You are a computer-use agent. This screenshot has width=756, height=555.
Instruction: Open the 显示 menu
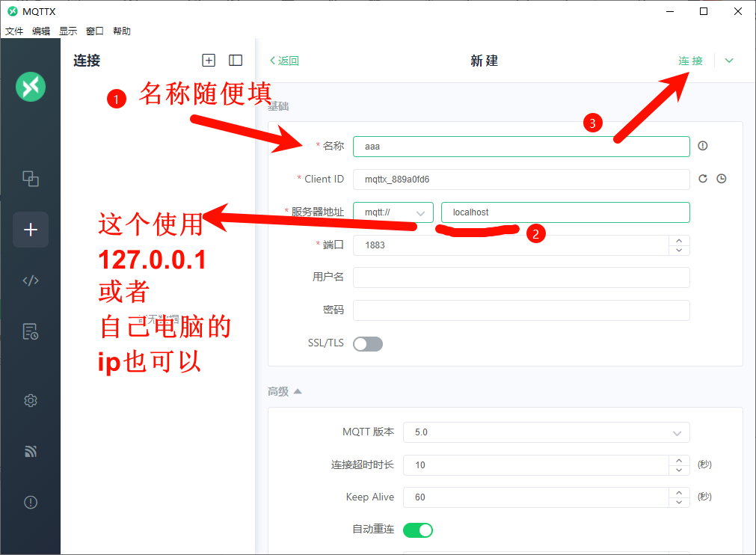pyautogui.click(x=68, y=31)
